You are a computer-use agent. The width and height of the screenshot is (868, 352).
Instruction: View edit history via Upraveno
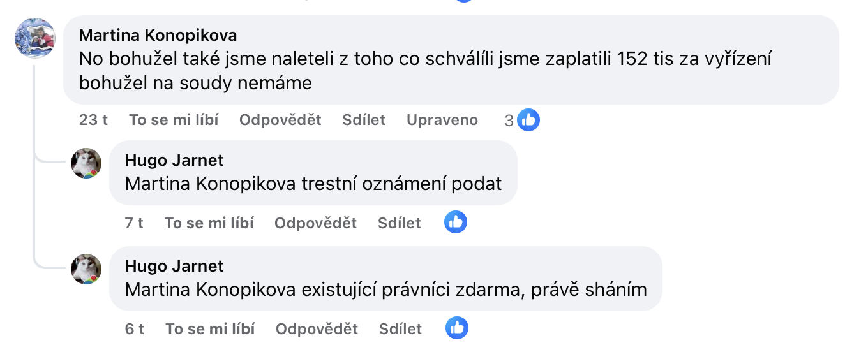tap(442, 120)
